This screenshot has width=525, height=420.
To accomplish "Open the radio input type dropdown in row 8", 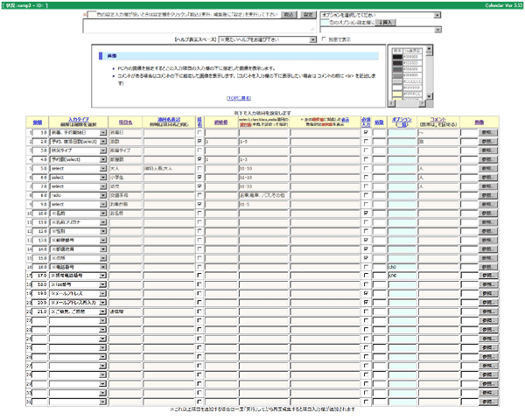I will point(78,195).
